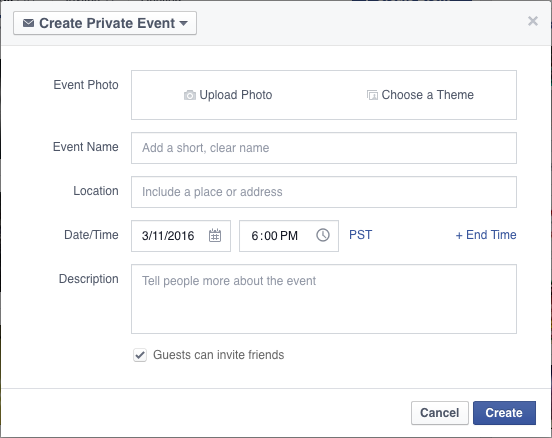Click the Create button
This screenshot has width=552, height=438.
pos(504,413)
